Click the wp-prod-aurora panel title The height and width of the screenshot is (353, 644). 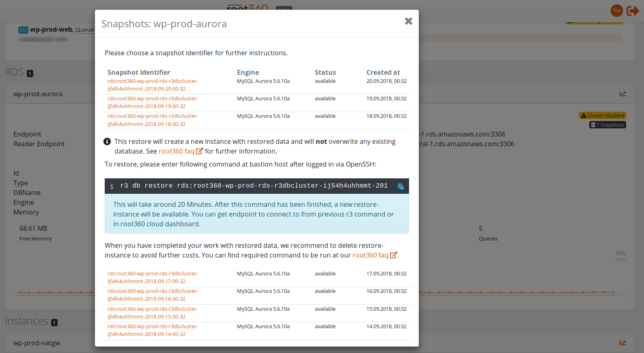click(x=38, y=94)
